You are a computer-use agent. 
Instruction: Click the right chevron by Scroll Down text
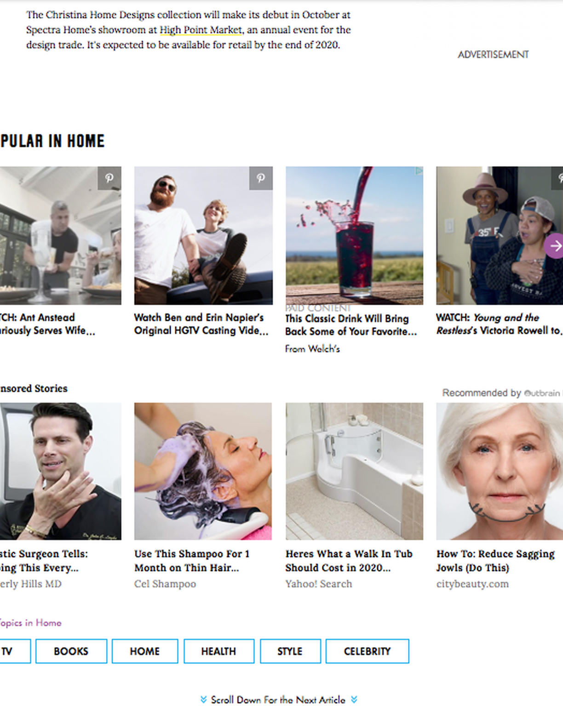click(x=354, y=700)
